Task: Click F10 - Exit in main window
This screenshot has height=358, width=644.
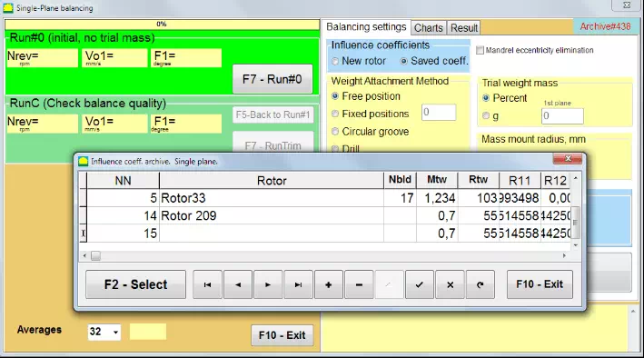Action: [x=282, y=335]
